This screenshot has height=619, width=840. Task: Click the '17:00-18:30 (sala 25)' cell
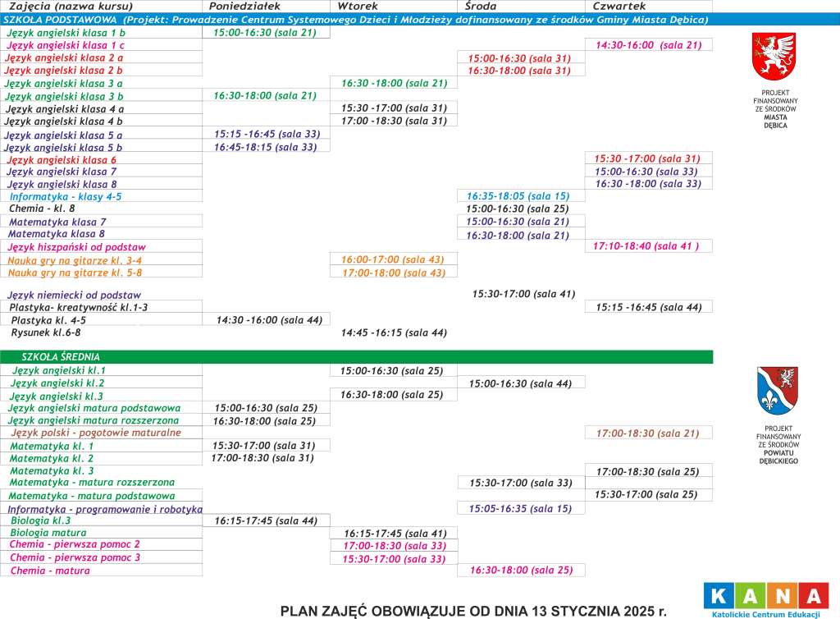pos(648,471)
